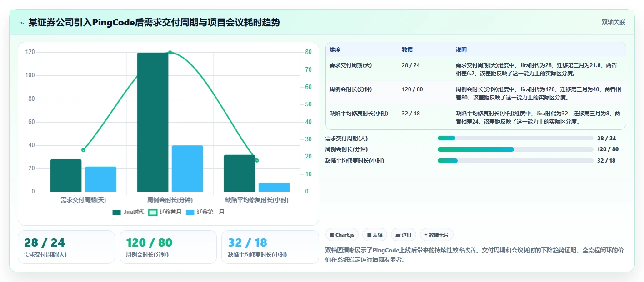Click the 迁移第三月 bar for 缺陷平均修复时长
The width and height of the screenshot is (644, 282).
(274, 187)
